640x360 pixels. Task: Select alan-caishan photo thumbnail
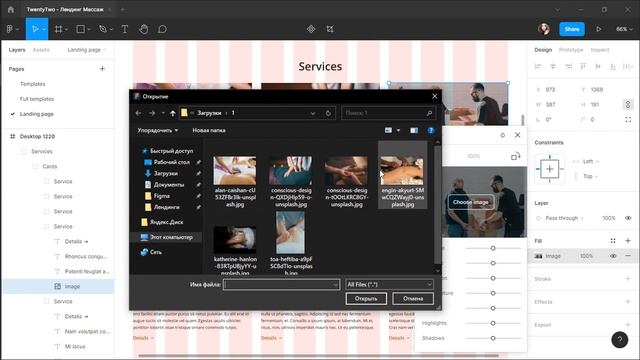point(235,171)
